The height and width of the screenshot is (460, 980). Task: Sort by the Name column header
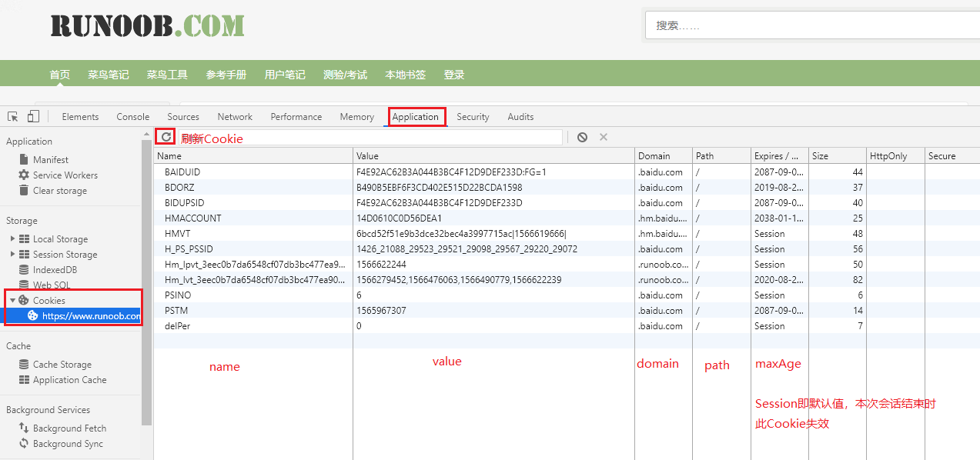click(x=253, y=155)
